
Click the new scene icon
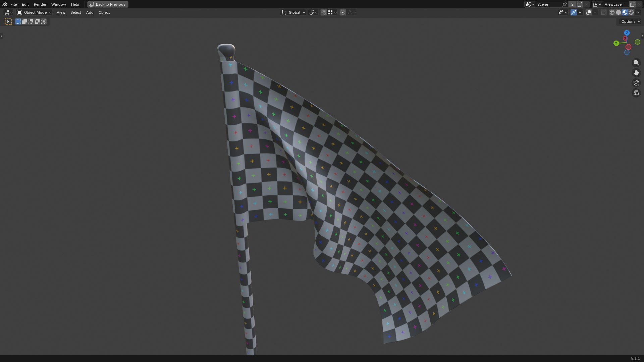[580, 4]
